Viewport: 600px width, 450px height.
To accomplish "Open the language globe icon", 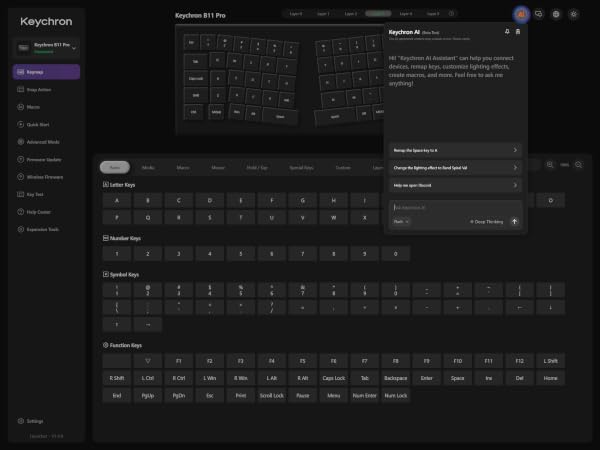I will tap(556, 14).
